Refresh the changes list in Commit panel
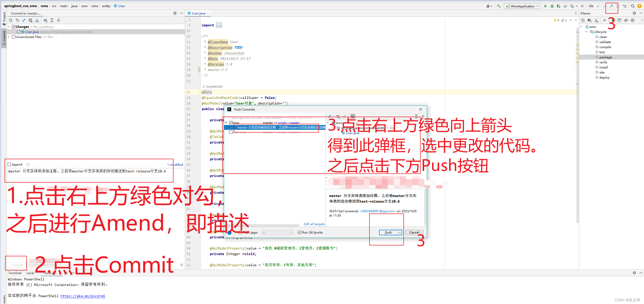 tap(11, 20)
